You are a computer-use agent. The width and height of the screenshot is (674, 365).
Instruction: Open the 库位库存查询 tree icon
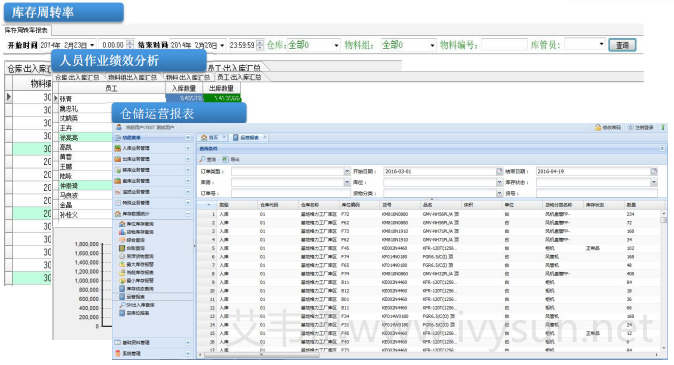point(122,224)
